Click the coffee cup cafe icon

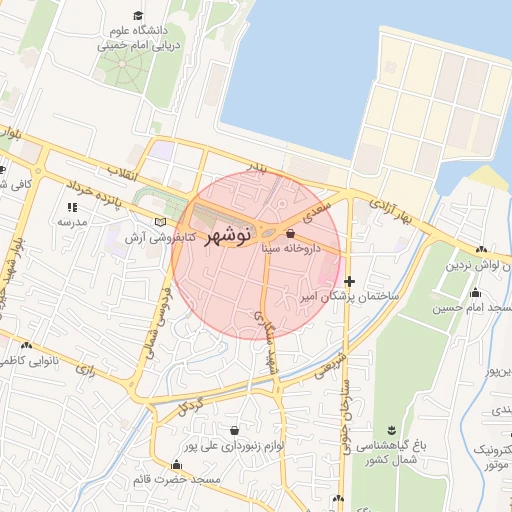3,170
